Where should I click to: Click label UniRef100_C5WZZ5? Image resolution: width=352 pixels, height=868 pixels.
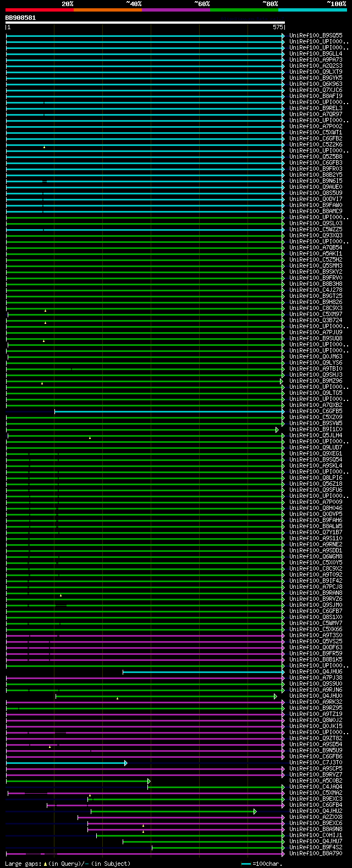coord(316,229)
